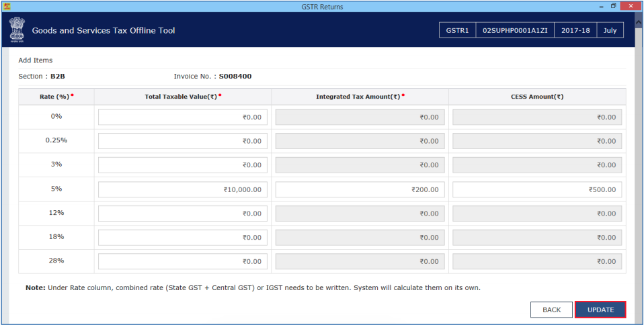644x325 pixels.
Task: Click Integrated Tax Amount field for 3%
Action: tap(360, 165)
